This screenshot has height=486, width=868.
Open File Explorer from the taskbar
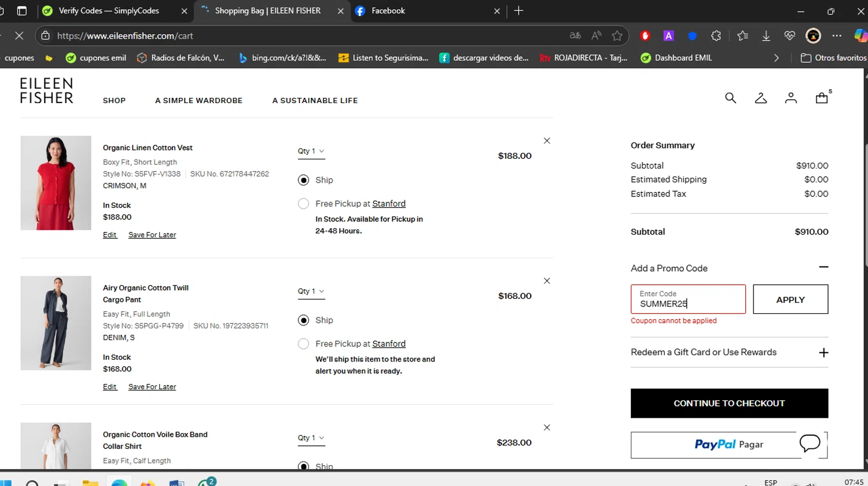90,482
